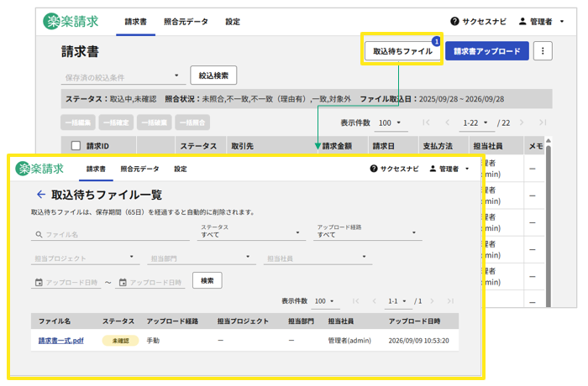Click the 管理者 user icon in the front window
This screenshot has height=386, width=588.
pos(433,169)
